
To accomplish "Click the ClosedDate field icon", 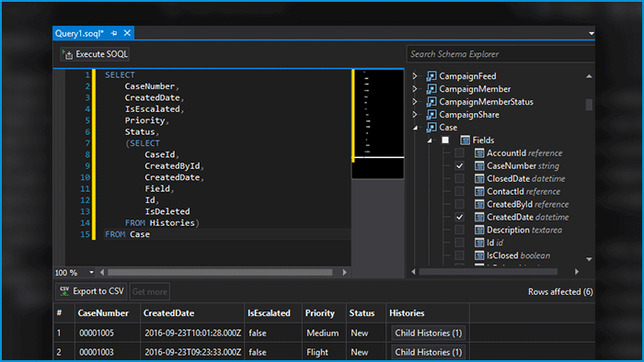I will coord(479,178).
